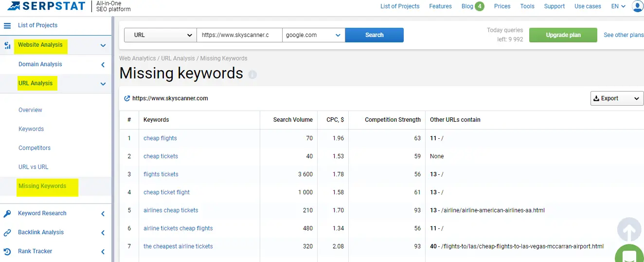Open the user profile avatar icon
644x262 pixels.
(x=638, y=6)
